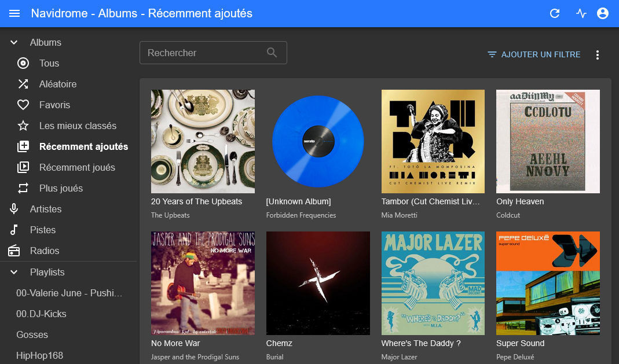Screen dimensions: 619x364
Task: Select the blue vinyl Unknown Album cover
Action: pos(318,141)
